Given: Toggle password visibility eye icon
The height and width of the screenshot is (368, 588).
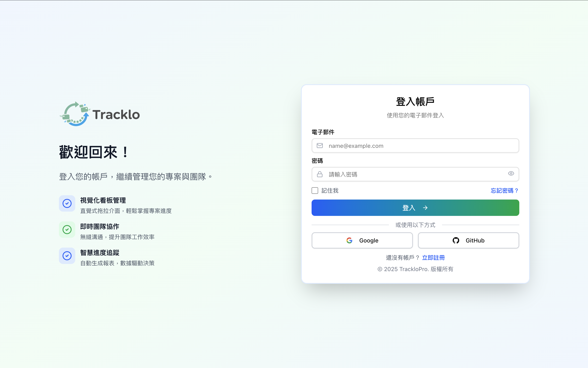Looking at the screenshot, I should [x=511, y=174].
